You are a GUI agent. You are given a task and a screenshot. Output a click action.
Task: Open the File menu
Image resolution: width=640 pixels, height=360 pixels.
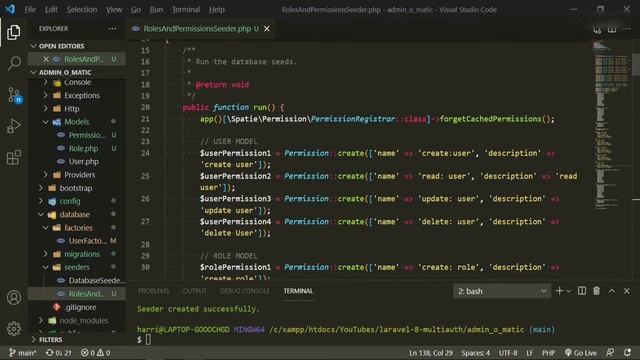30,9
